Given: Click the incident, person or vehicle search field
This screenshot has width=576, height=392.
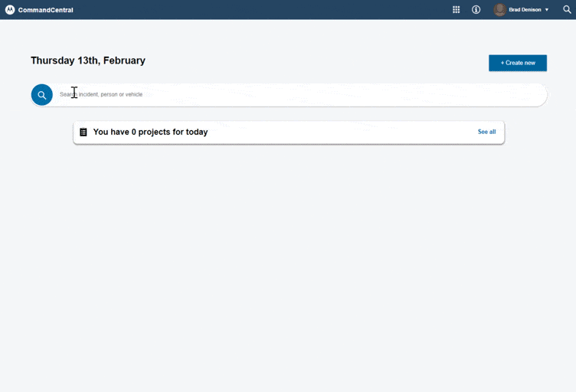Looking at the screenshot, I should click(x=230, y=95).
